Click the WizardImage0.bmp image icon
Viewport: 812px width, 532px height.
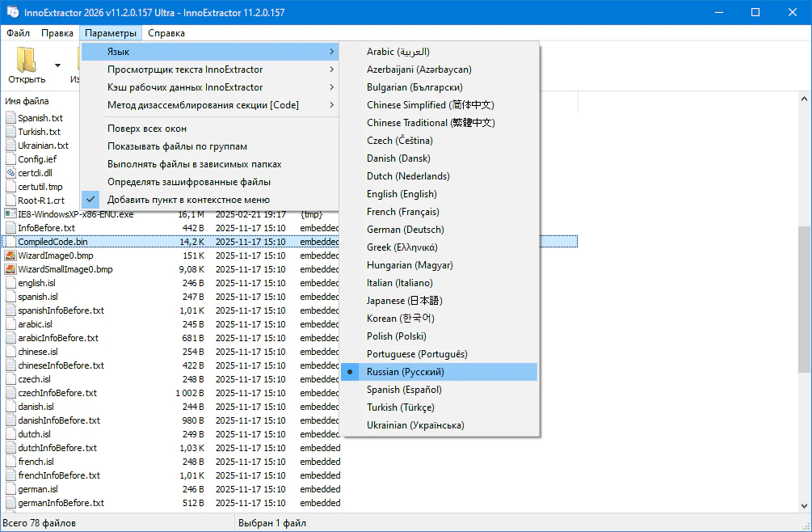coord(11,255)
